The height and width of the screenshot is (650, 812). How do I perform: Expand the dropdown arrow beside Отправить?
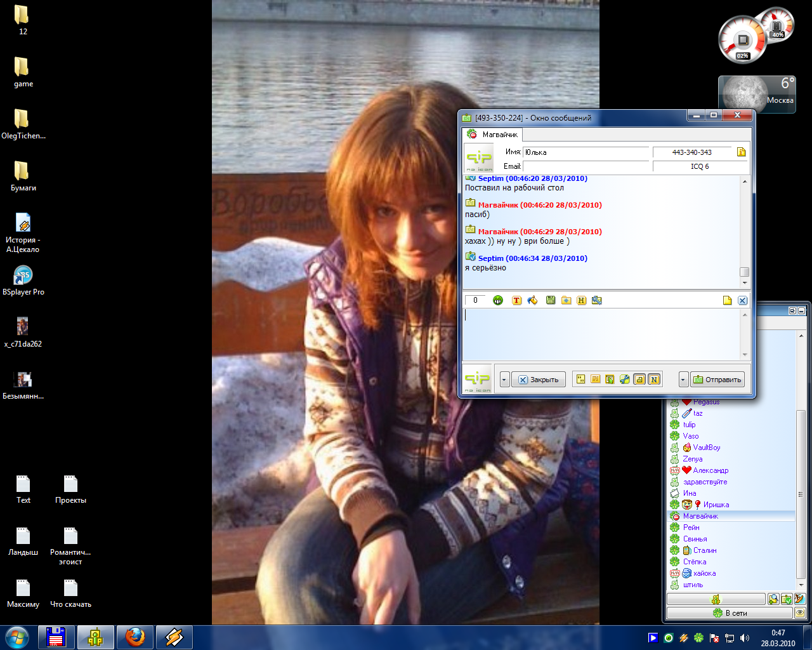683,380
